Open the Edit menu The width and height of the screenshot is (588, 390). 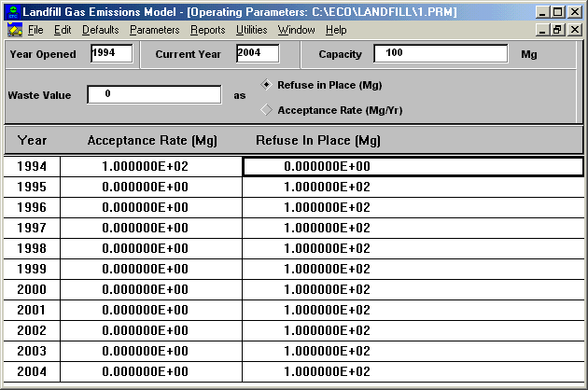63,30
